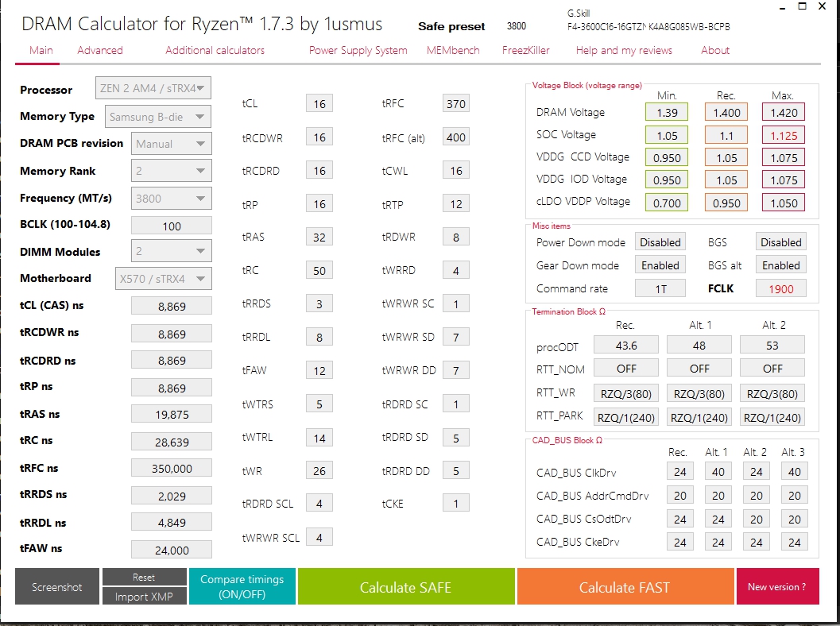Click the tRFC (alt) value 400
The width and height of the screenshot is (840, 626).
coord(456,137)
